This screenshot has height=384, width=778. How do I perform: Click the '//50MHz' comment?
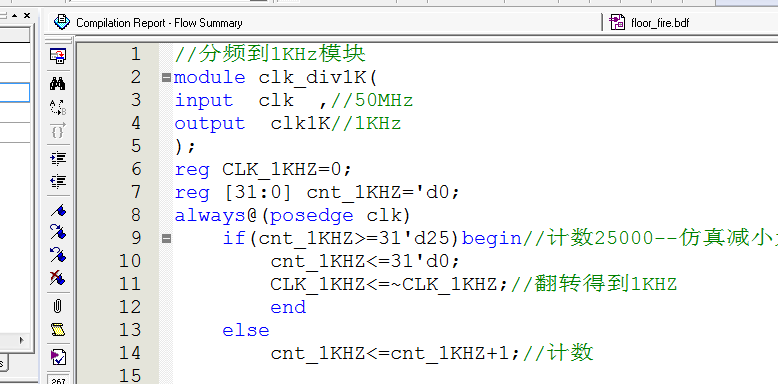372,101
